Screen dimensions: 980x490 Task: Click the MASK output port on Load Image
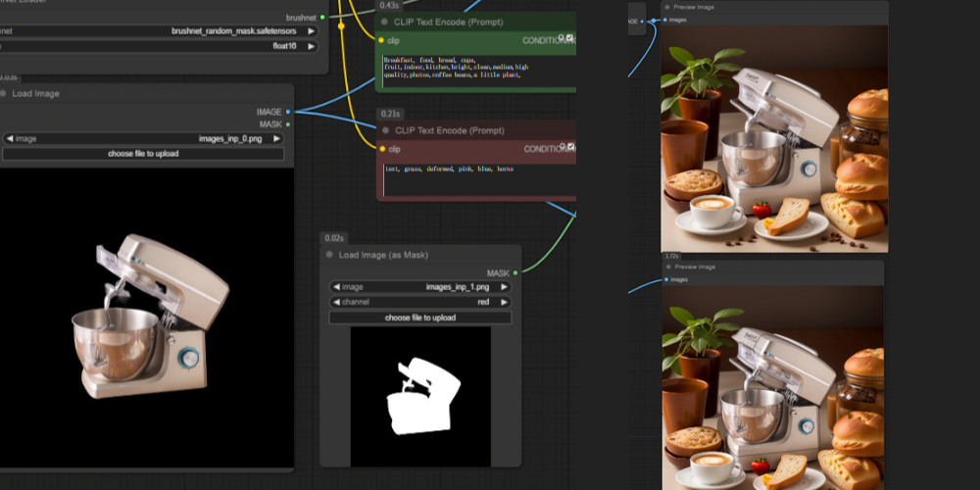click(x=287, y=124)
